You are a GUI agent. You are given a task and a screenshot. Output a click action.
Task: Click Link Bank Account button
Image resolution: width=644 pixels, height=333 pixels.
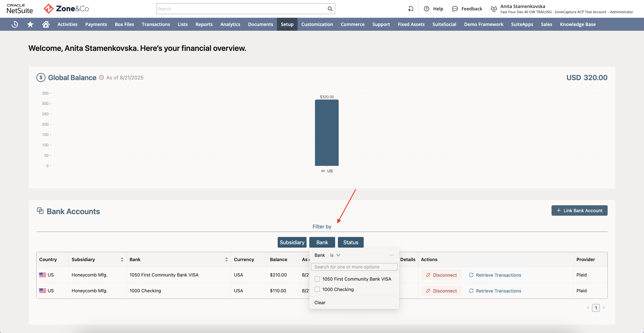coord(579,210)
